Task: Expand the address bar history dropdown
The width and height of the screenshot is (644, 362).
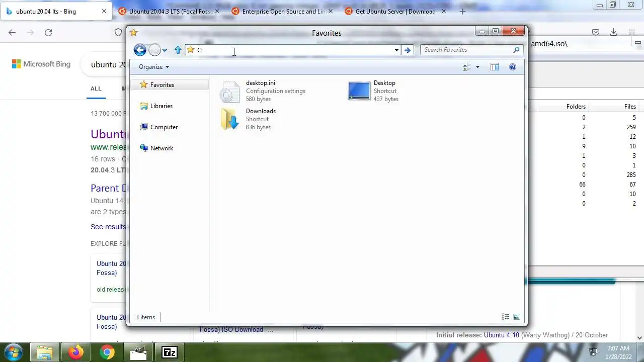Action: click(396, 50)
